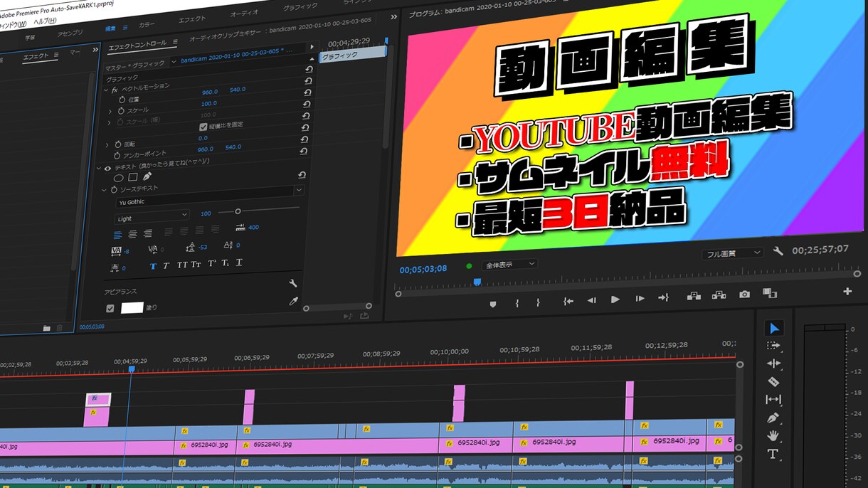
Task: Export a frame with the camera icon
Action: [x=744, y=294]
